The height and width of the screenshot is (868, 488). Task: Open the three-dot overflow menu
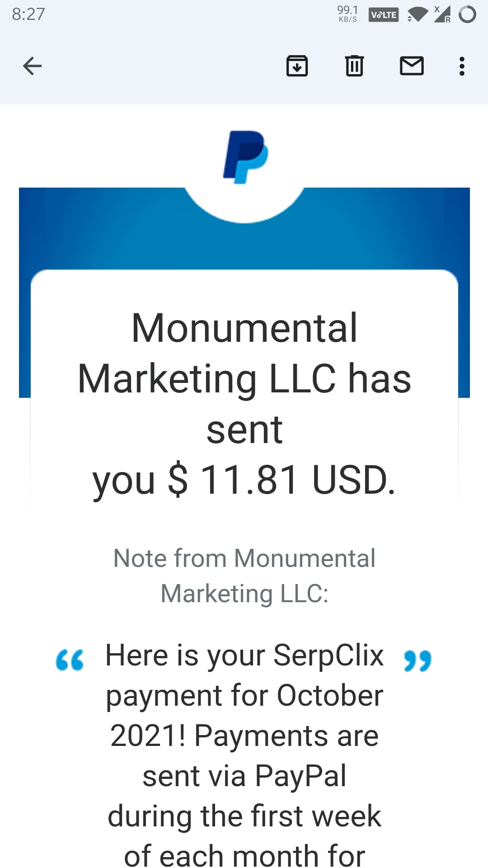(x=461, y=66)
